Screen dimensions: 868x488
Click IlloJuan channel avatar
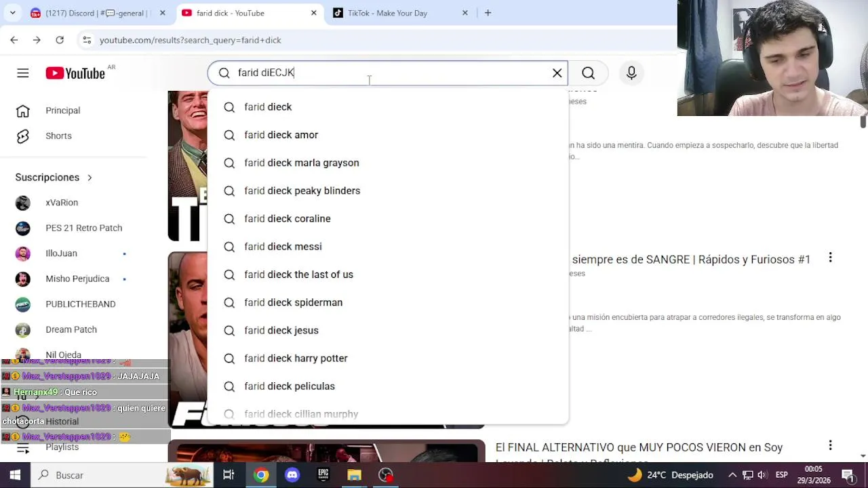click(x=23, y=253)
